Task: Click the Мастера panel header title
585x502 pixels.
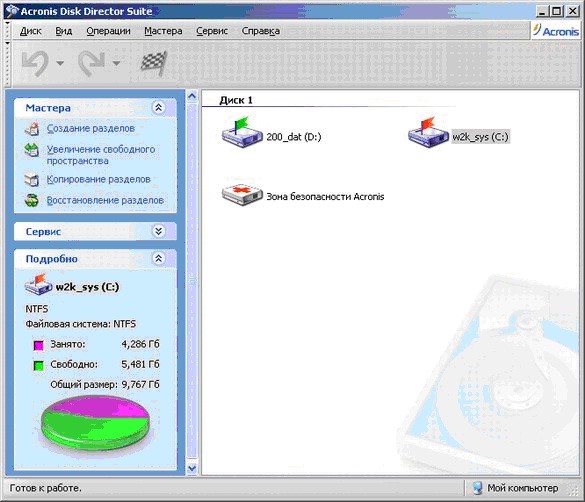Action: (48, 108)
